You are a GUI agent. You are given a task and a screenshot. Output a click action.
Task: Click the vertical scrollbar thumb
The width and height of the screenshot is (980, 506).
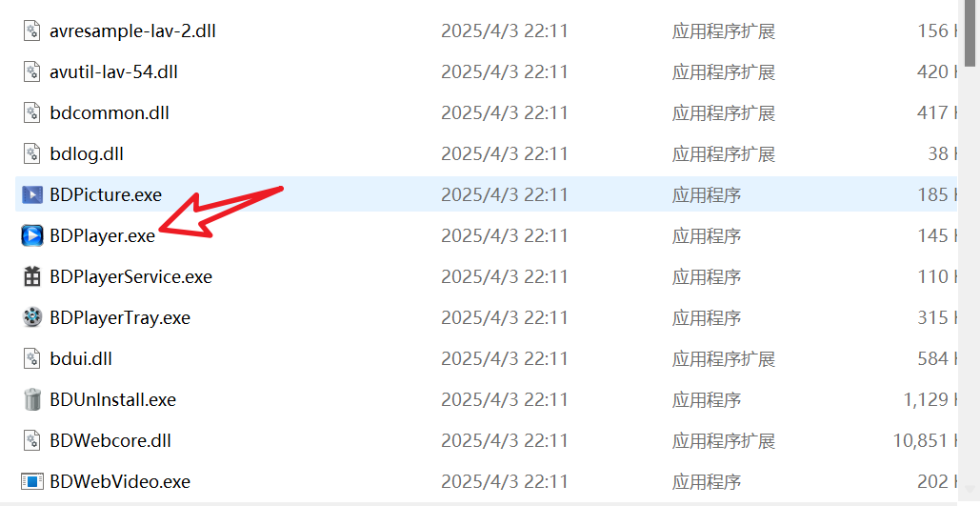pyautogui.click(x=970, y=32)
